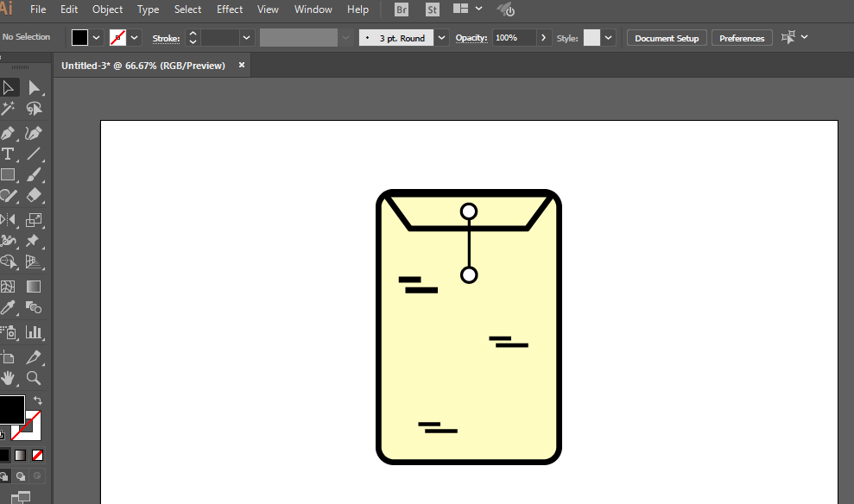Set paint mode to Color
Viewport: 854px width, 504px height.
tap(4, 455)
